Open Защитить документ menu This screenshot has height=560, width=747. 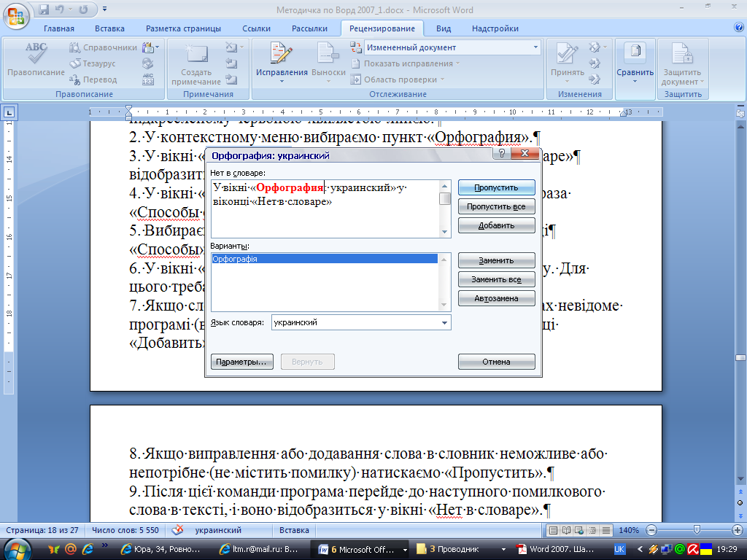682,63
